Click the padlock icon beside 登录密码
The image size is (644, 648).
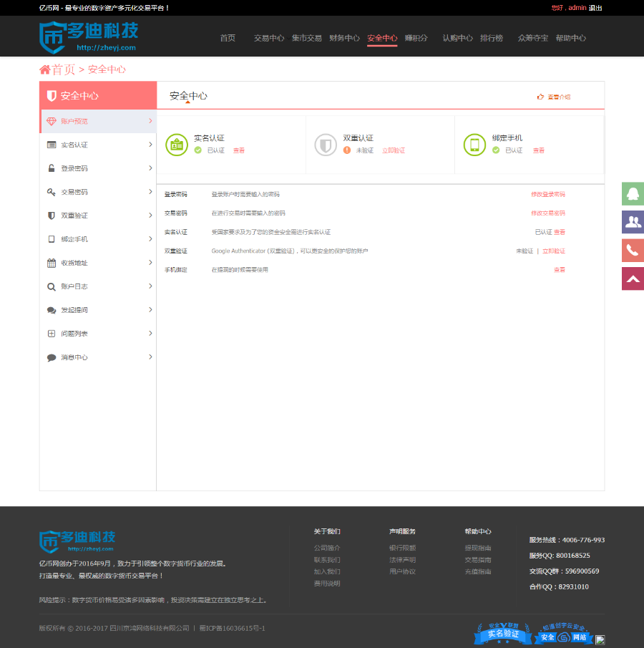(x=52, y=168)
